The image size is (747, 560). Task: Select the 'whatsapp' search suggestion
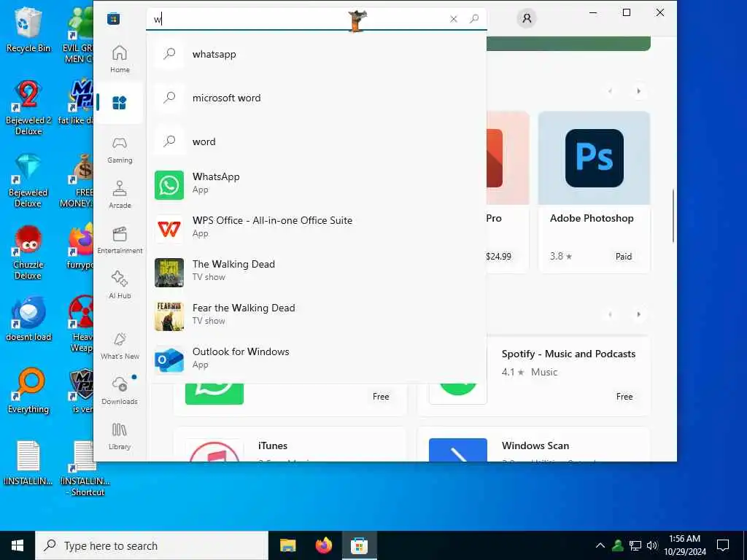[317, 54]
